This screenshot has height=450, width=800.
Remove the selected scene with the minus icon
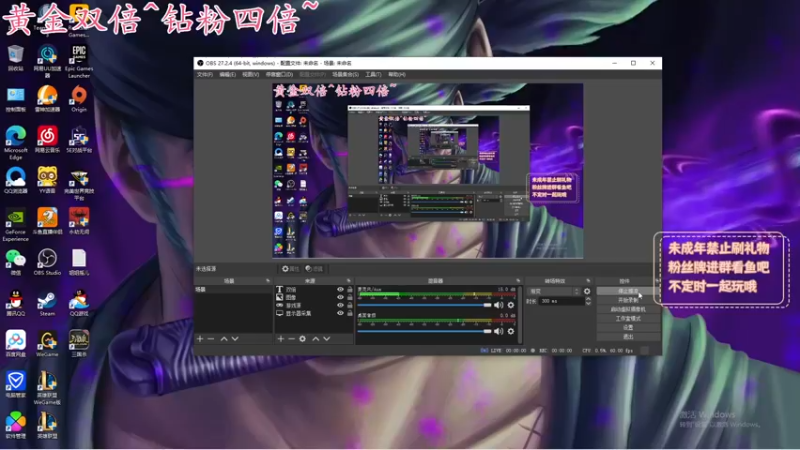pyautogui.click(x=211, y=339)
